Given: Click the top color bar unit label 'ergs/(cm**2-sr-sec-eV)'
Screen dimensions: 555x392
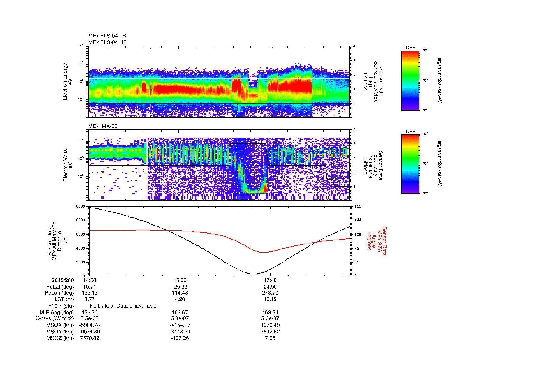Looking at the screenshot, I should [x=440, y=81].
